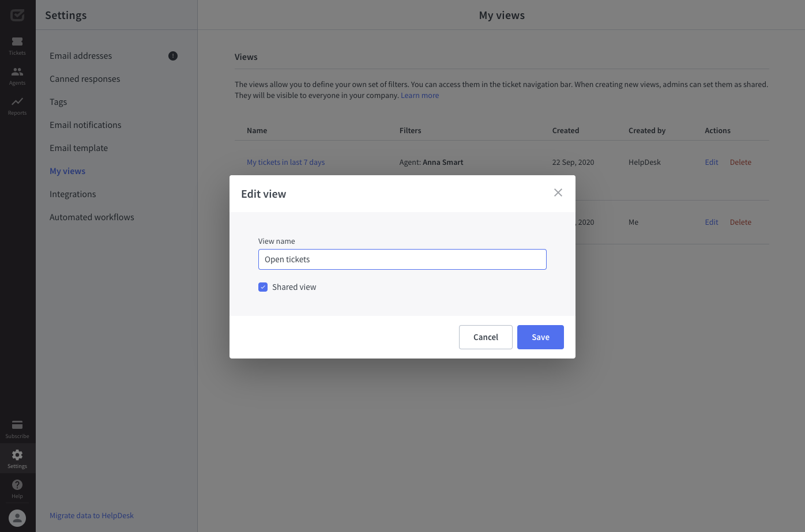805x532 pixels.
Task: Open the Integrations settings page
Action: pos(73,194)
